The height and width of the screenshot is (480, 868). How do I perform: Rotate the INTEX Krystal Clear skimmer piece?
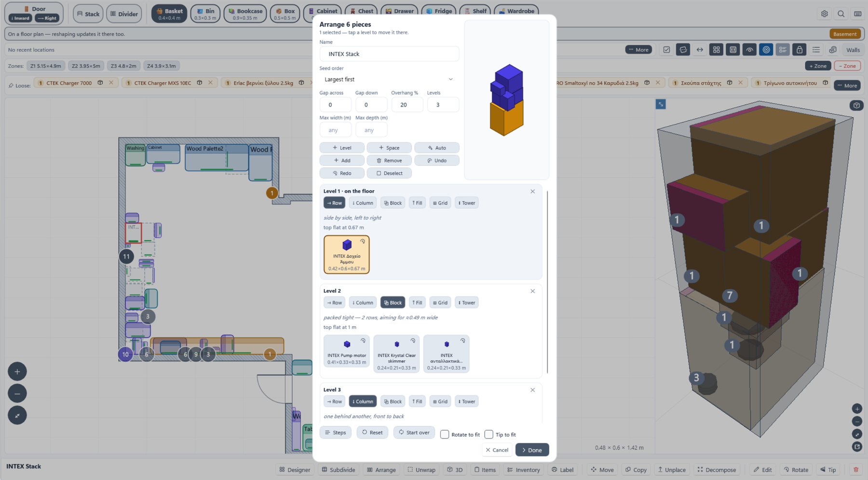click(413, 341)
